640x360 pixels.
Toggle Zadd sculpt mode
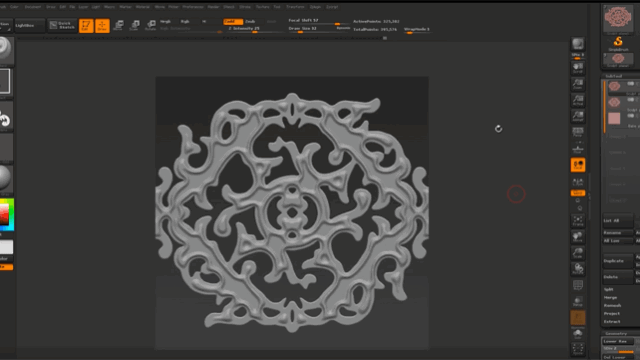[233, 21]
